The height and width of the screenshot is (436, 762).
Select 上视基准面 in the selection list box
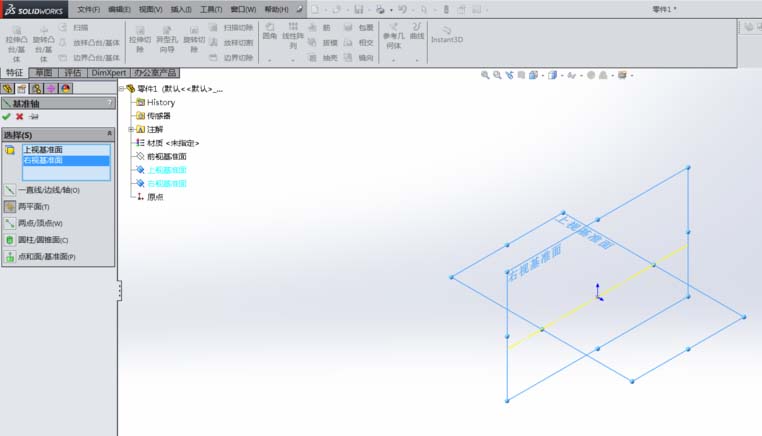[x=66, y=150]
